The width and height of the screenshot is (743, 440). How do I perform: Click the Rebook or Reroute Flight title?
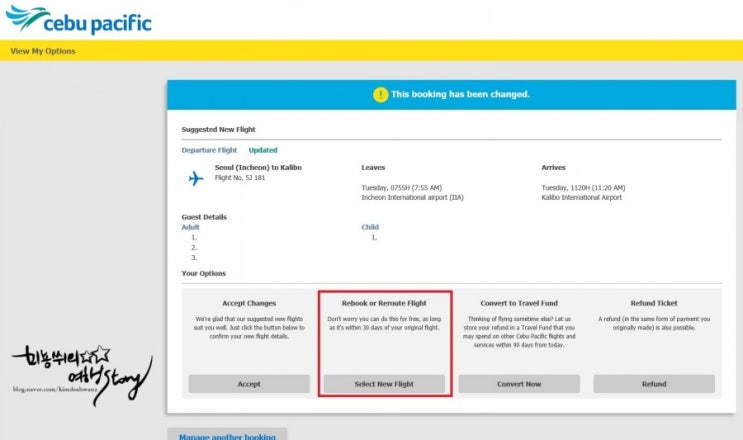pyautogui.click(x=384, y=303)
